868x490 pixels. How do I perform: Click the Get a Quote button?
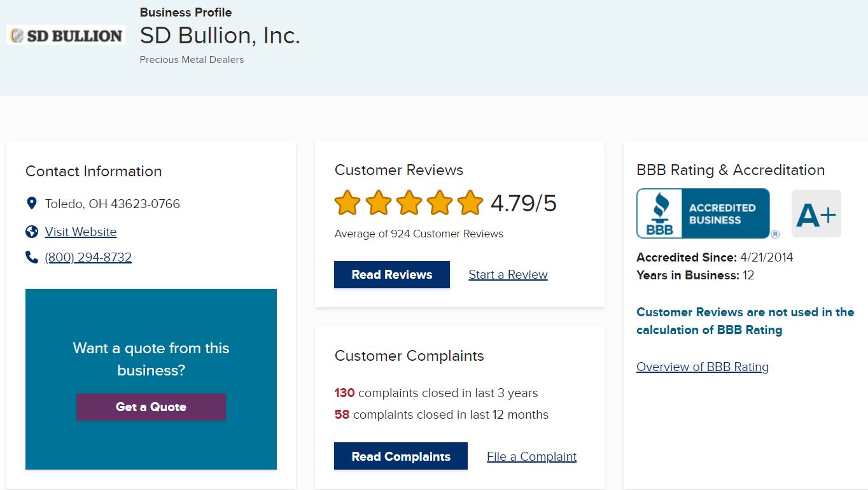pos(151,407)
